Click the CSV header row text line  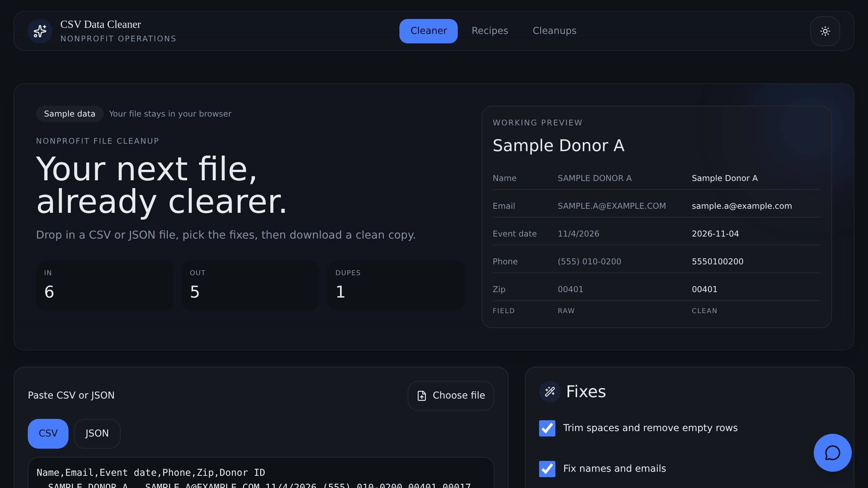pyautogui.click(x=151, y=473)
